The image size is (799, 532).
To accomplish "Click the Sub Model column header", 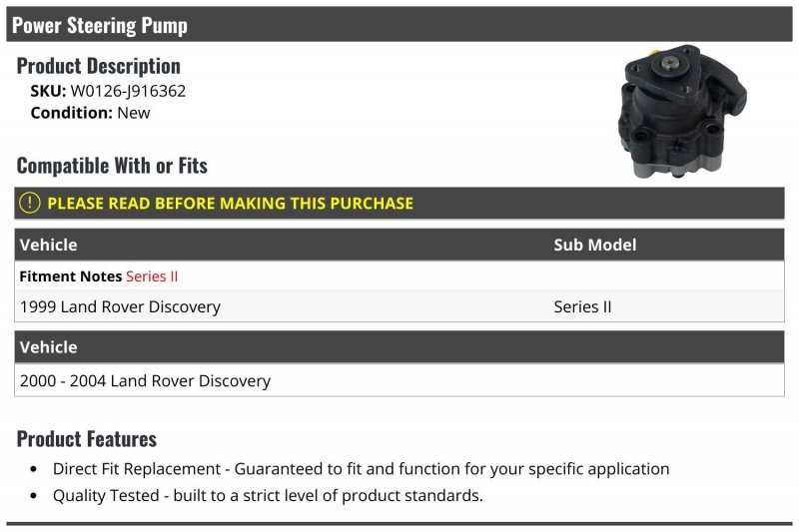I will [x=594, y=245].
